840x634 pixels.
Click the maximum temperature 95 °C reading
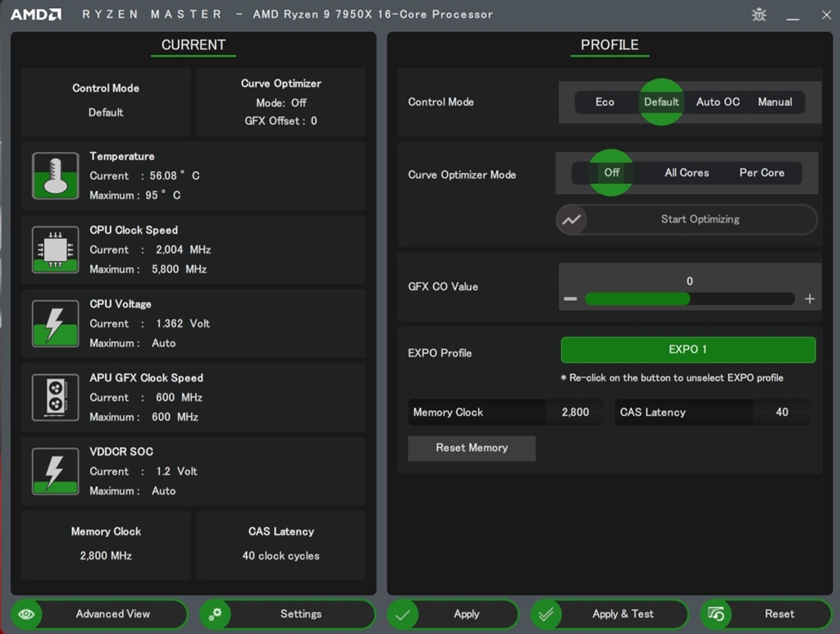(x=163, y=195)
